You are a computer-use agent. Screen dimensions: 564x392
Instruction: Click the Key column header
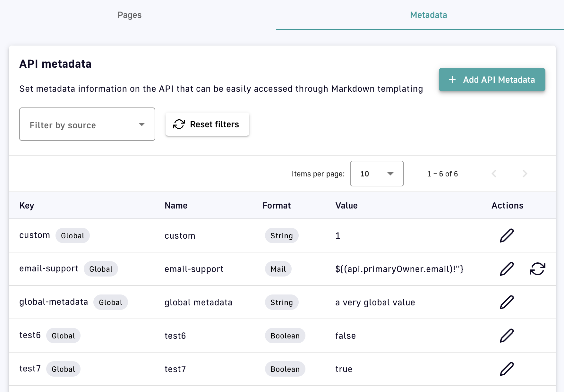pos(27,206)
